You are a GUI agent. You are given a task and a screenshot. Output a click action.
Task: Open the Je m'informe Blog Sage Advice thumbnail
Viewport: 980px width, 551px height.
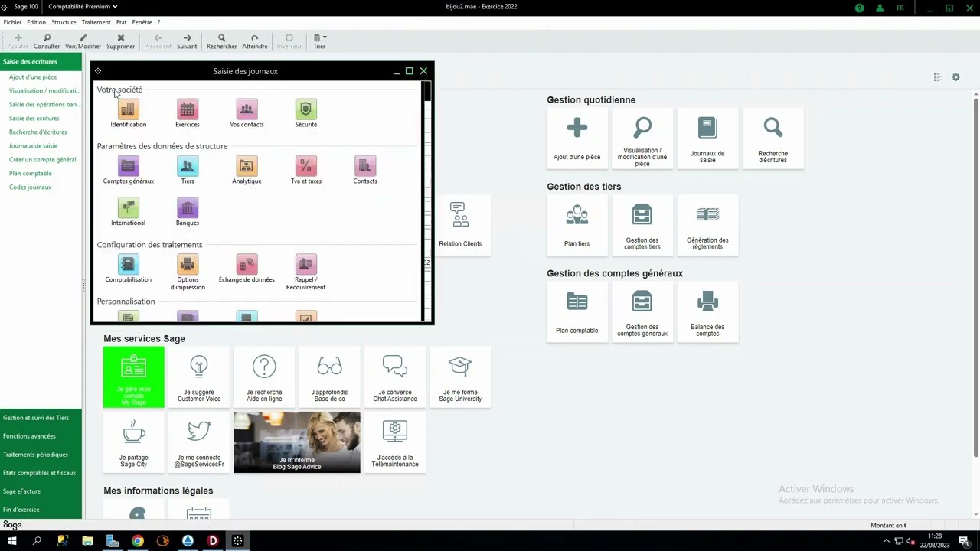point(297,442)
